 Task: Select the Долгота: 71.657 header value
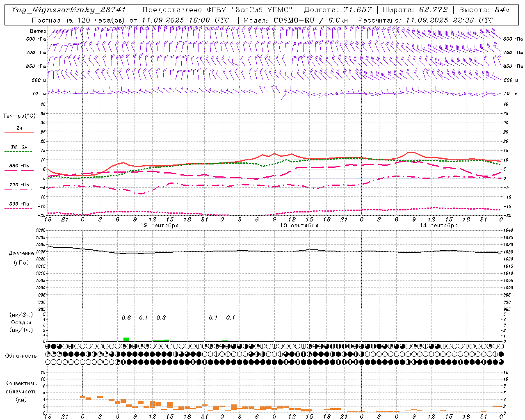tap(338, 10)
